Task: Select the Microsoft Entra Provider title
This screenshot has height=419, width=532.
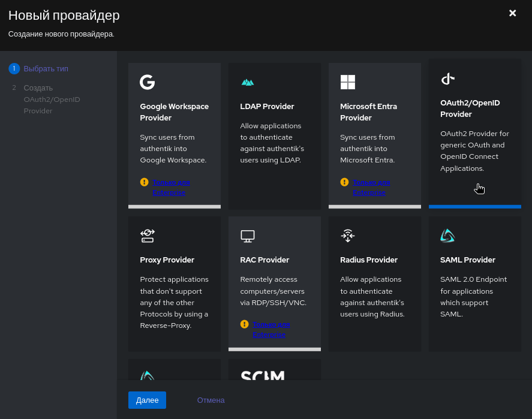Action: tap(368, 112)
